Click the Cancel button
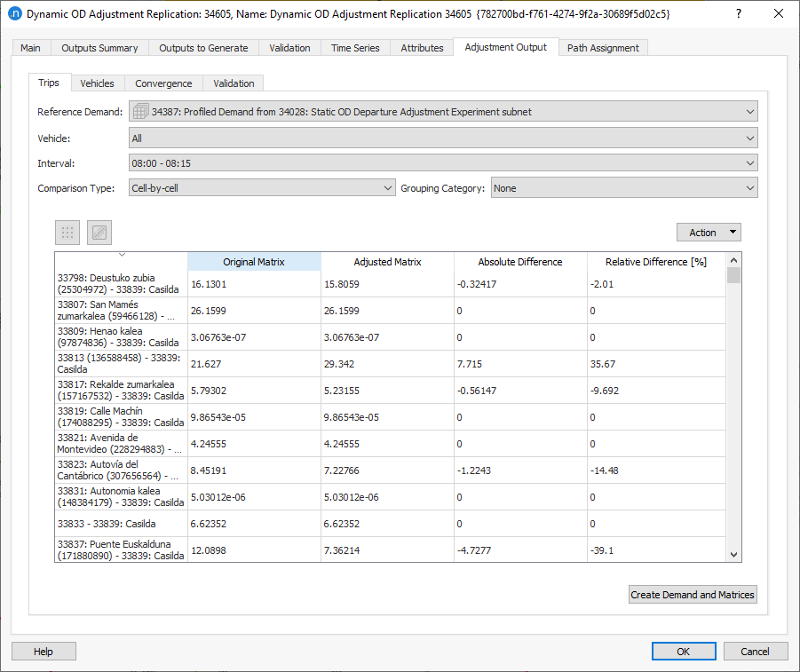Viewport: 800px width, 672px height. coord(755,652)
